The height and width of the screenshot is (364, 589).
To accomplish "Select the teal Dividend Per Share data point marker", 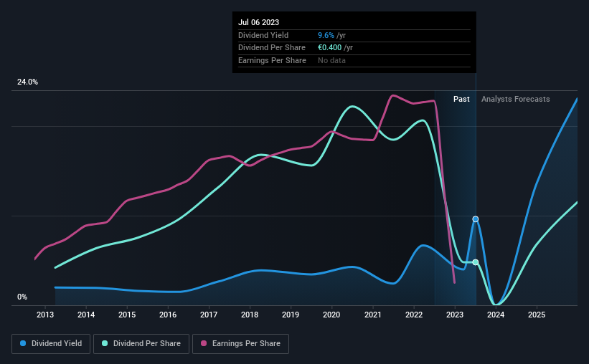I will pos(476,262).
